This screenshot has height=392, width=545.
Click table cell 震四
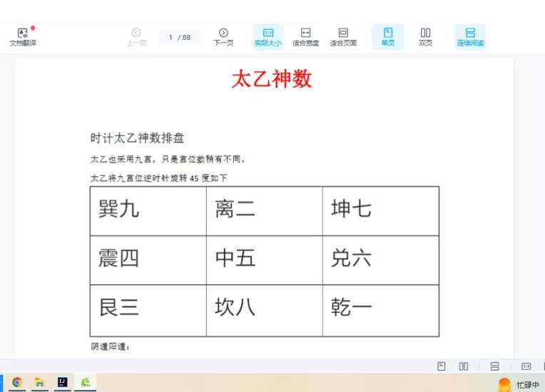pyautogui.click(x=148, y=260)
